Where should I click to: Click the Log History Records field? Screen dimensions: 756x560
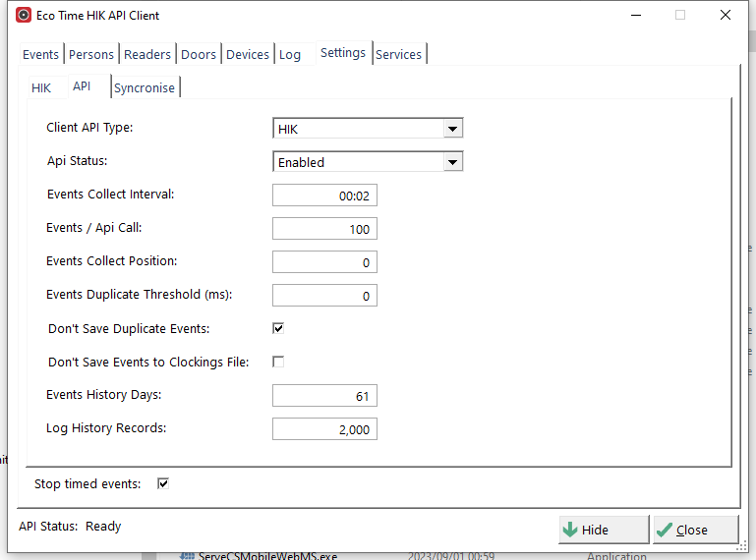pos(324,429)
